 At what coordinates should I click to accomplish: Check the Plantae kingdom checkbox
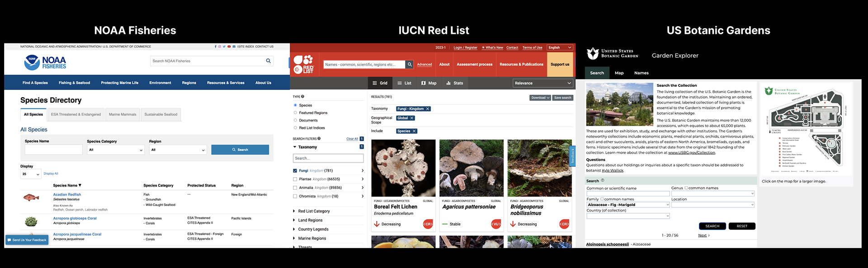click(x=295, y=179)
